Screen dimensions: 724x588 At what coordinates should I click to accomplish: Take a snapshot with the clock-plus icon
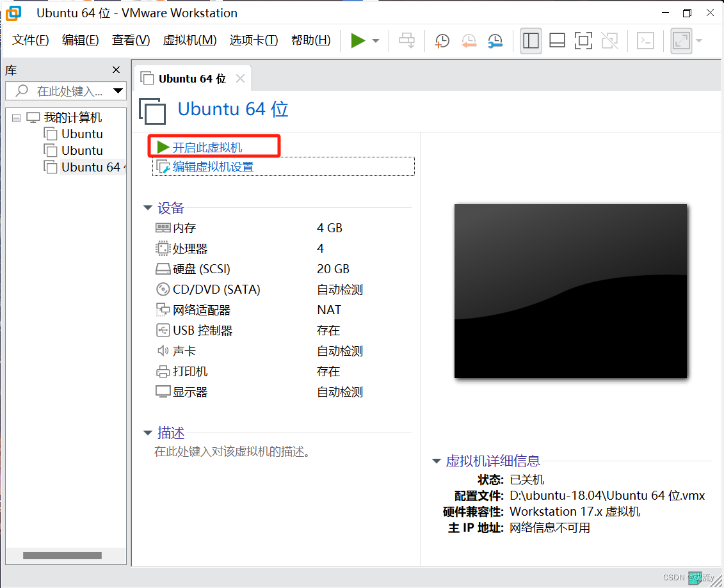(442, 40)
